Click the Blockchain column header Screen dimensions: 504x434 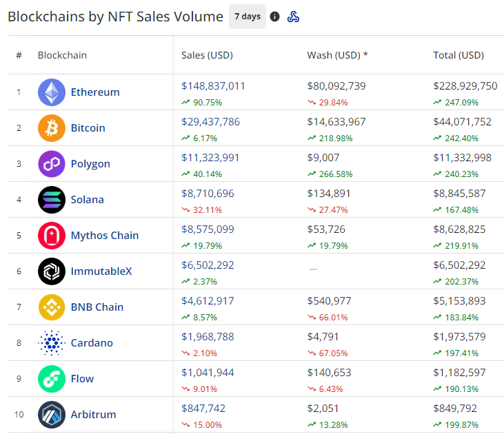[62, 55]
